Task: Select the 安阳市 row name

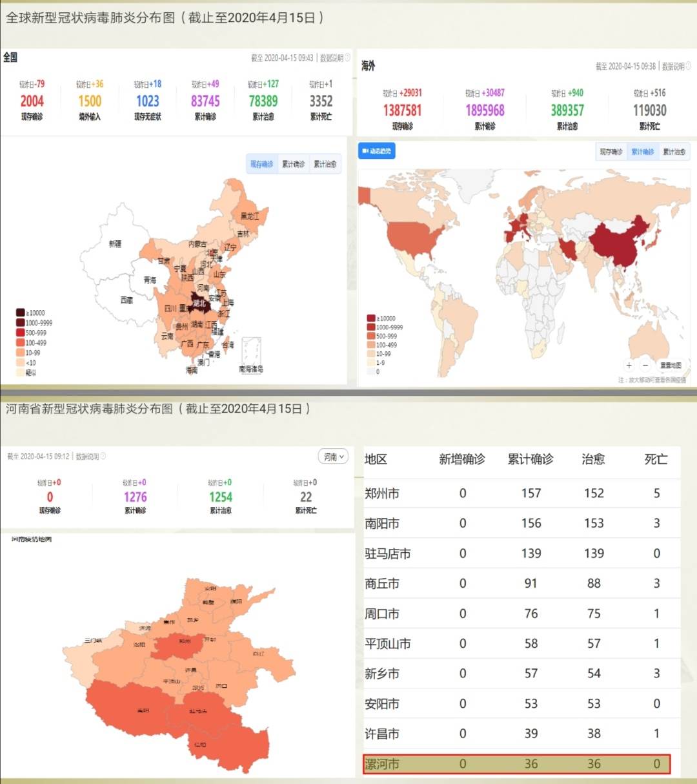Action: coord(382,704)
